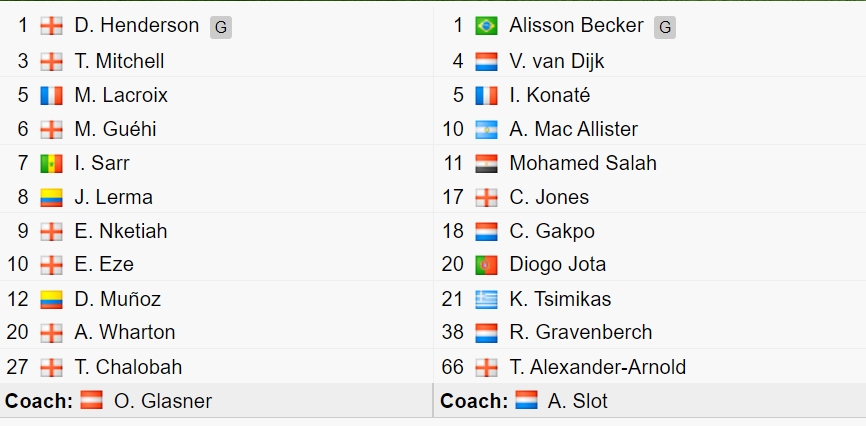Click the Senegal flag beside I. Sarr
Screen dimensions: 866x426
pos(51,164)
